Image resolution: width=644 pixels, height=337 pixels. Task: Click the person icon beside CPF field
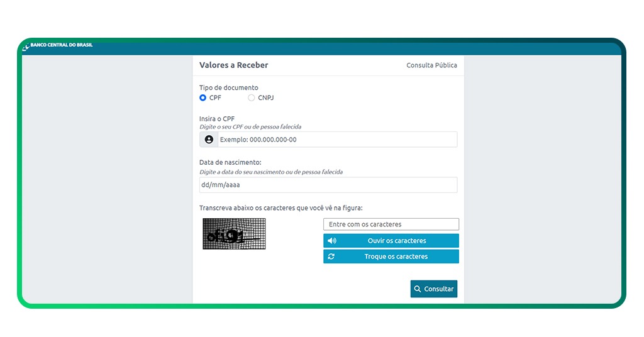pos(209,140)
